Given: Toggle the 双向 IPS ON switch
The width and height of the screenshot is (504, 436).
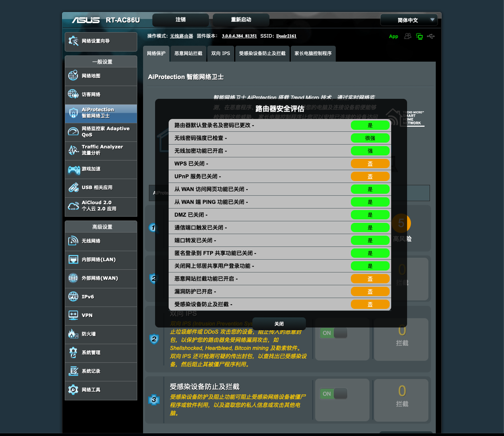Looking at the screenshot, I should click(x=333, y=333).
